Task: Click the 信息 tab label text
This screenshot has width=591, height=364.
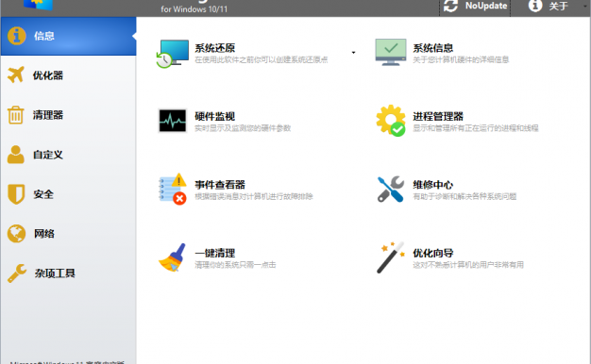Action: tap(44, 36)
